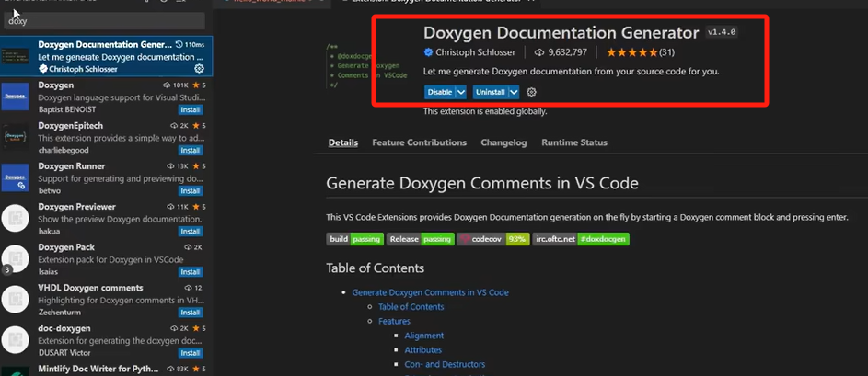This screenshot has width=868, height=376.
Task: Click 'This extension is enabled globally.' text
Action: point(485,111)
